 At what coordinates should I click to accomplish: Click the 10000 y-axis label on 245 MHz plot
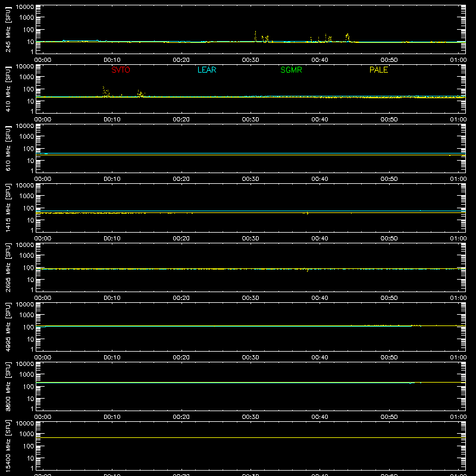[x=25, y=7]
